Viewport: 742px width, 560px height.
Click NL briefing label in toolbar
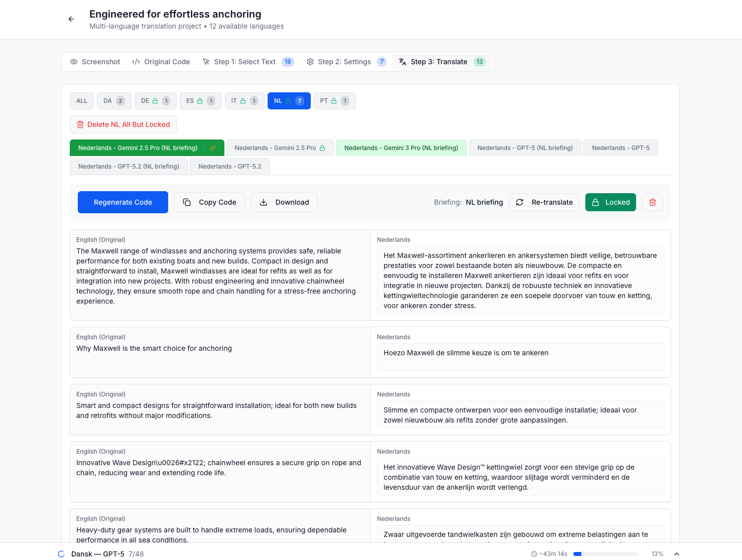[x=484, y=202]
